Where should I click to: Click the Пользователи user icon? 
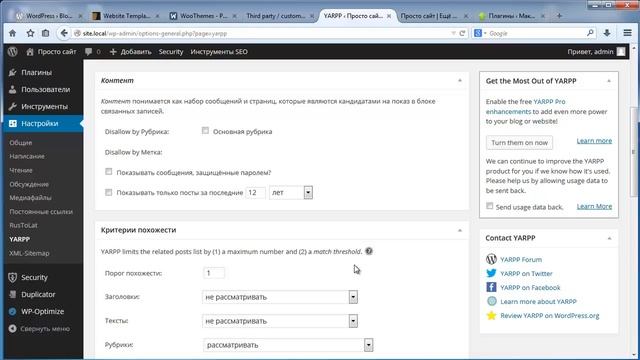pyautogui.click(x=13, y=89)
